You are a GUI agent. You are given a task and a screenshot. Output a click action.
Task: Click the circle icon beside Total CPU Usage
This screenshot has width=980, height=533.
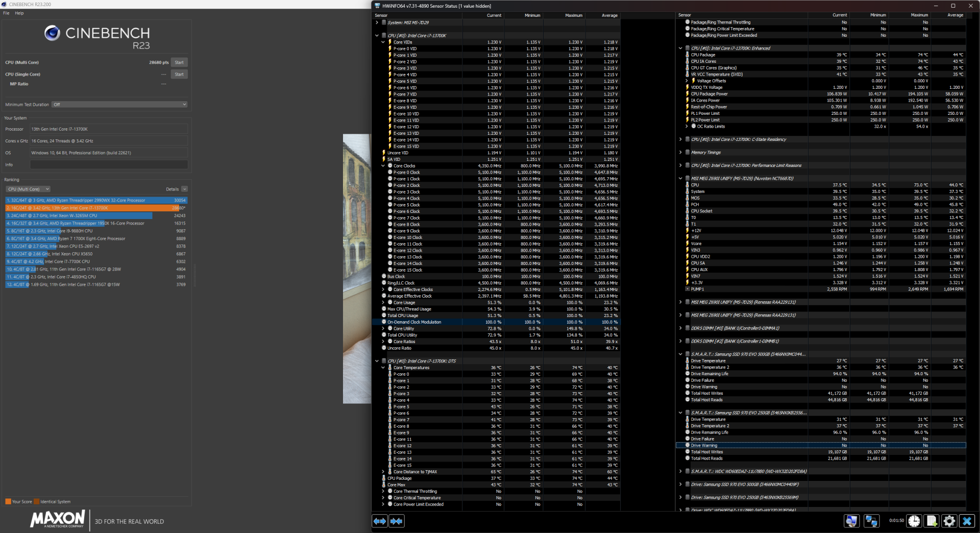click(x=384, y=316)
